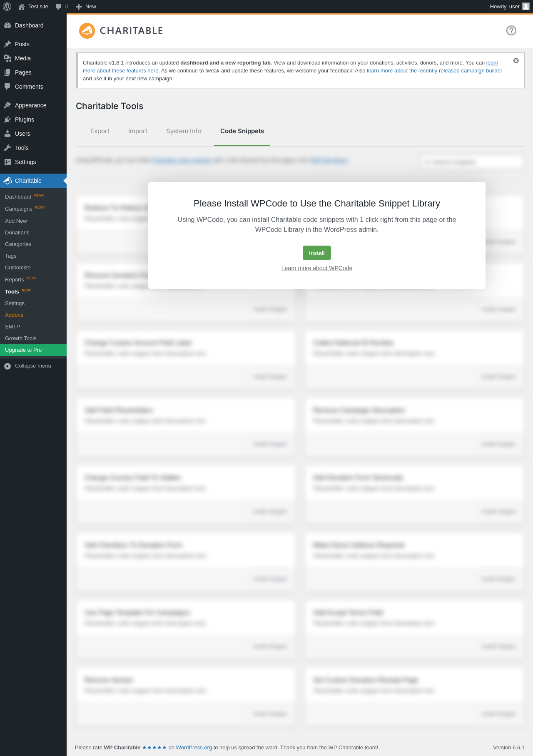The width and height of the screenshot is (533, 756).
Task: Click the Charitable megaphone sidebar icon
Action: (7, 181)
